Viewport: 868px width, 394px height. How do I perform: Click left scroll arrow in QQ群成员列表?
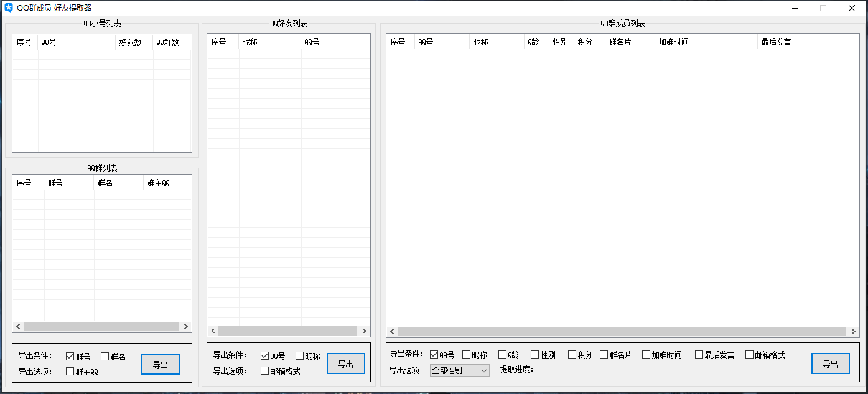pos(393,332)
